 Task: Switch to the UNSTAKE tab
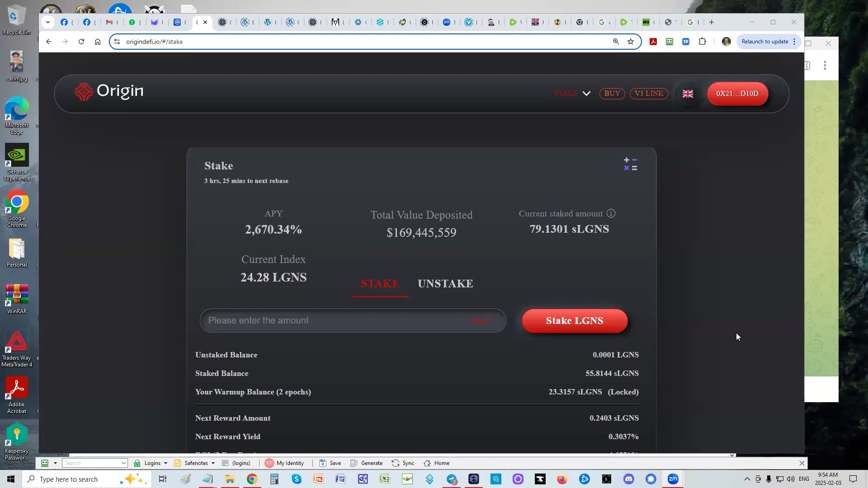(x=445, y=284)
